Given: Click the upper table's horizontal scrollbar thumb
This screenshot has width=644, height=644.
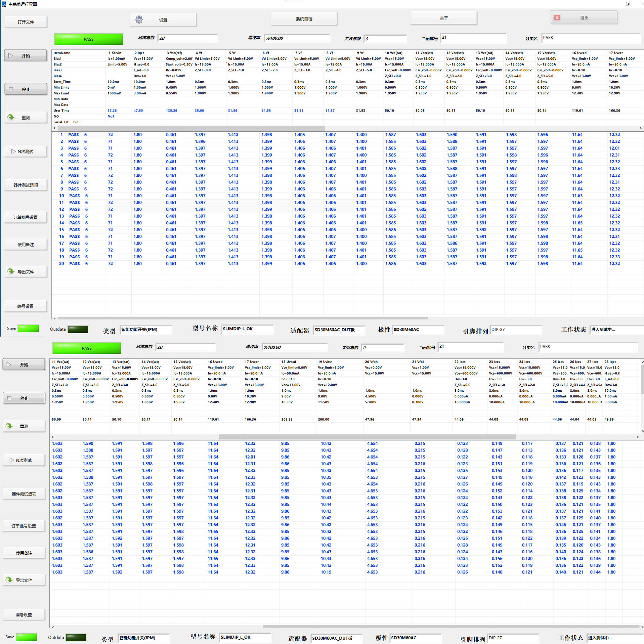Looking at the screenshot, I should tap(243, 318).
